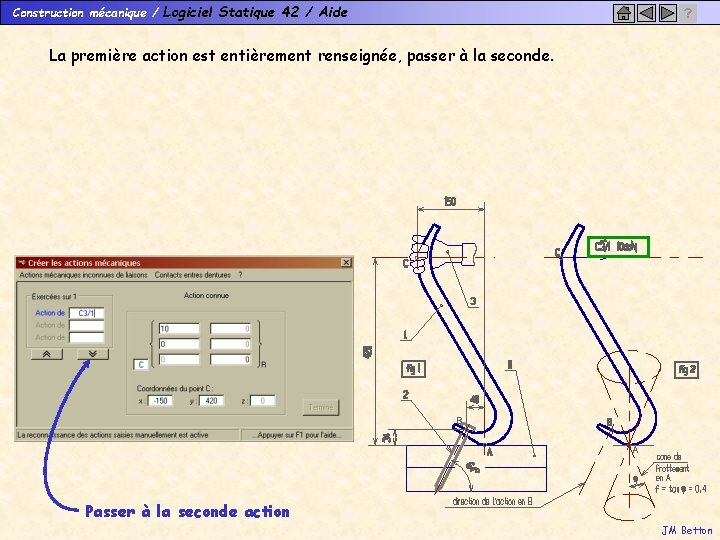Click the 'Fig 2' label in the drawing
This screenshot has width=720, height=540.
tap(686, 370)
